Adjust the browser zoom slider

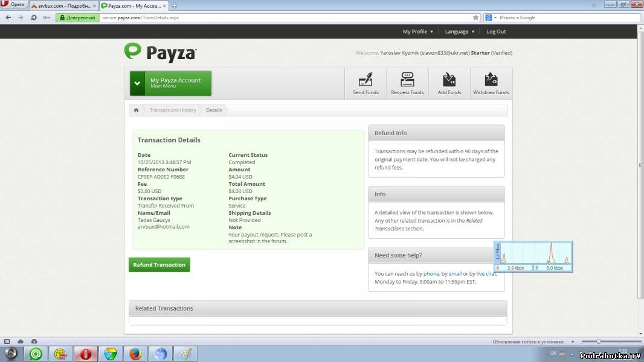point(598,341)
